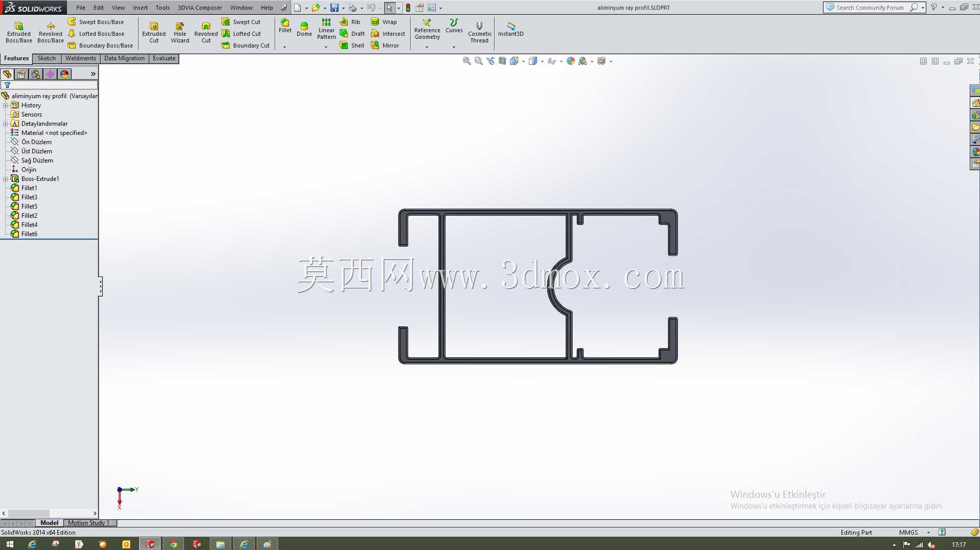This screenshot has height=550, width=980.
Task: Apply the Fillet tool
Action: click(x=285, y=26)
